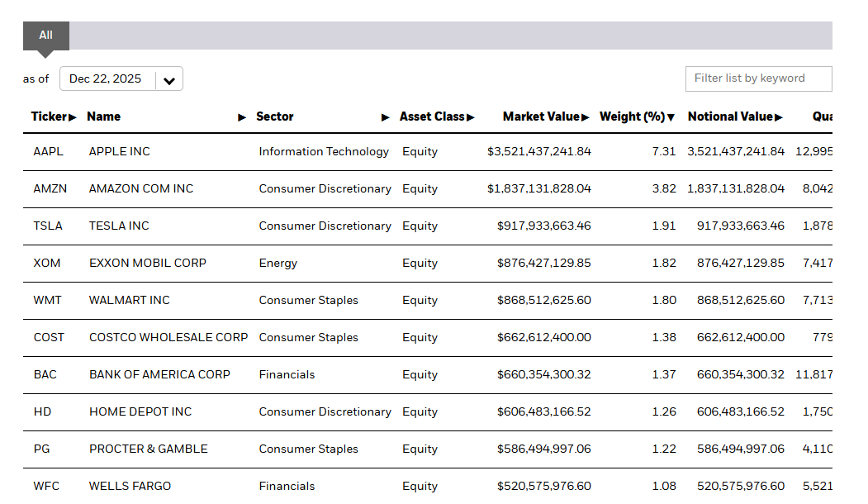The image size is (868, 504).
Task: Select BANK OF AMERICA CORP row
Action: [159, 374]
